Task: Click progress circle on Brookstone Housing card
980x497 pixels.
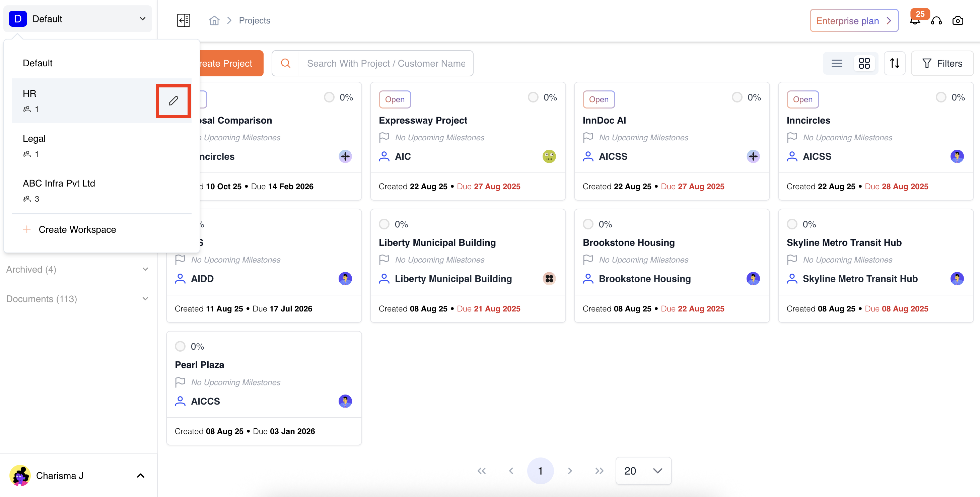Action: point(588,224)
